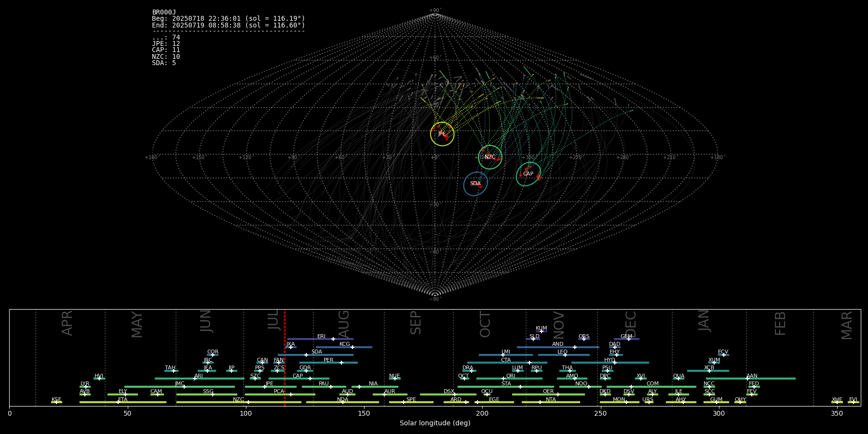
Task: Select the KUM shower bar in timeline
Action: (x=542, y=331)
